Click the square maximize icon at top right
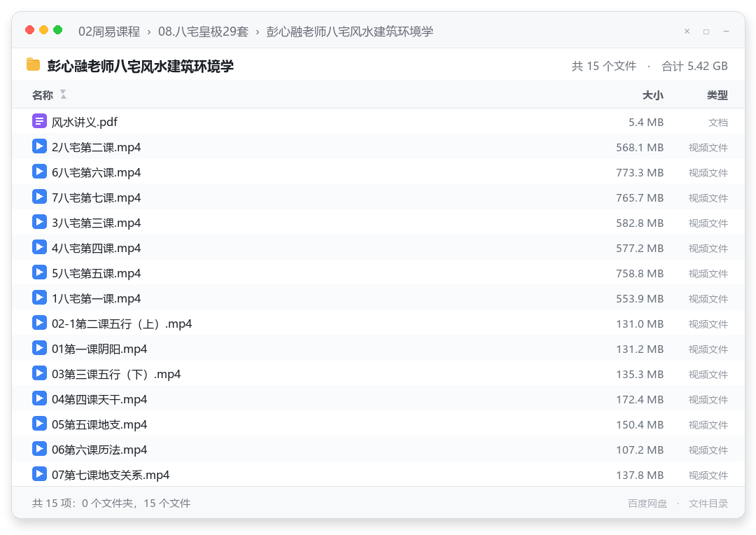This screenshot has height=535, width=756. click(x=706, y=32)
